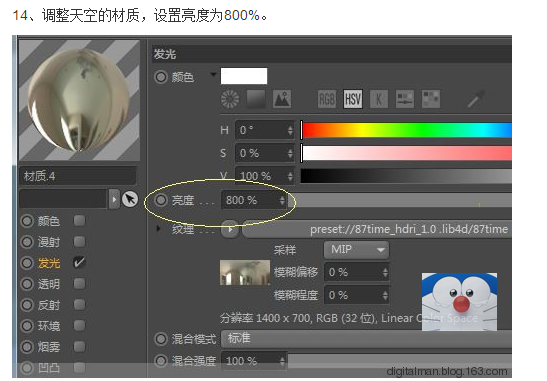The image size is (547, 381).
Task: Click the V value stepper arrows
Action: [x=290, y=176]
